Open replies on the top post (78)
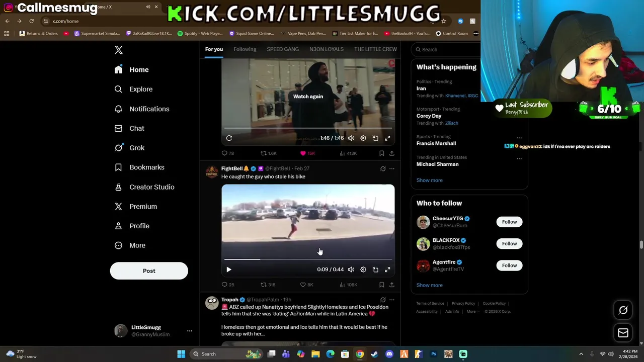Screen dimensions: 644x362 tap(228, 153)
